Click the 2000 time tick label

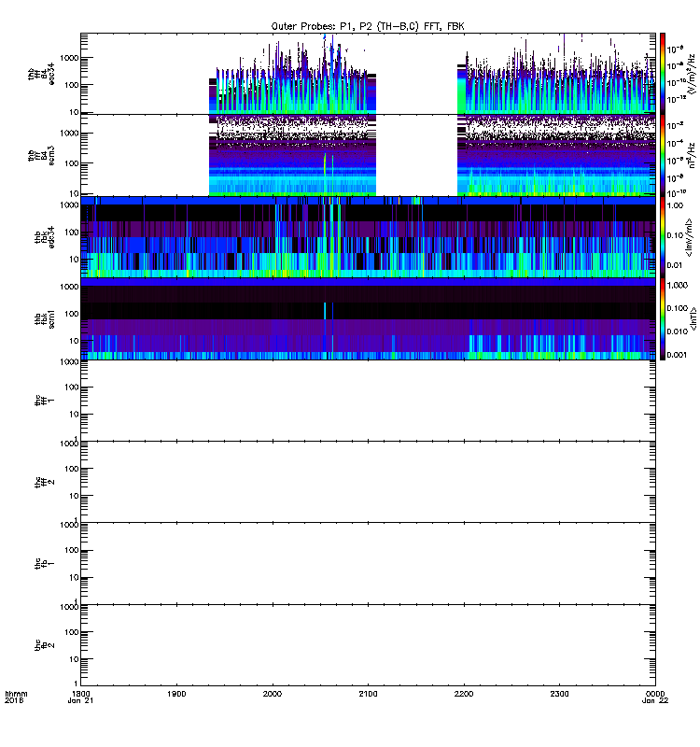[x=273, y=695]
